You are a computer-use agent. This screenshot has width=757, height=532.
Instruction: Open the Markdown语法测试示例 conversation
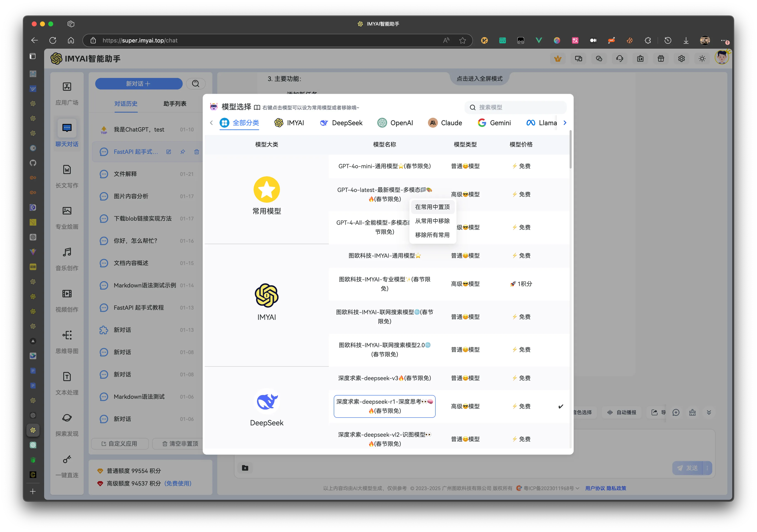[x=147, y=285]
